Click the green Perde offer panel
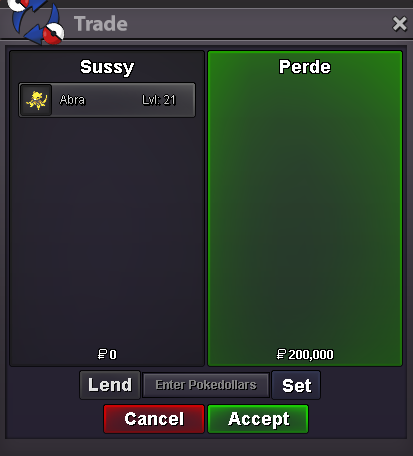Image resolution: width=413 pixels, height=456 pixels. (x=305, y=208)
